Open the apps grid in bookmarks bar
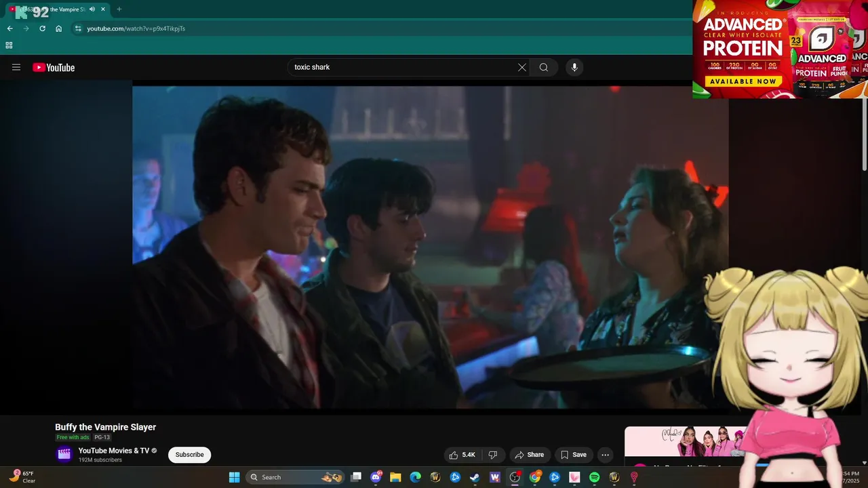The height and width of the screenshot is (488, 868). (9, 45)
